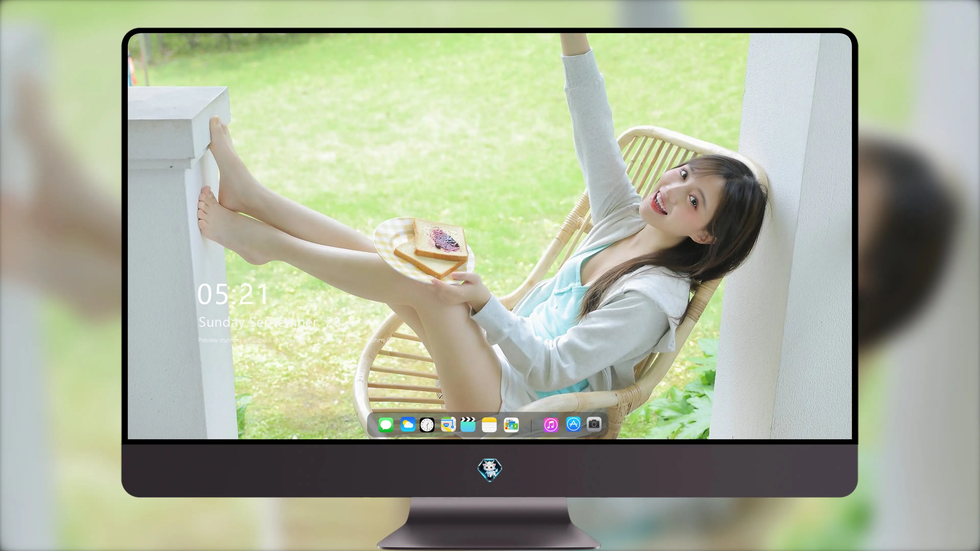Open the Camera app in dock
980x551 pixels.
[x=594, y=424]
